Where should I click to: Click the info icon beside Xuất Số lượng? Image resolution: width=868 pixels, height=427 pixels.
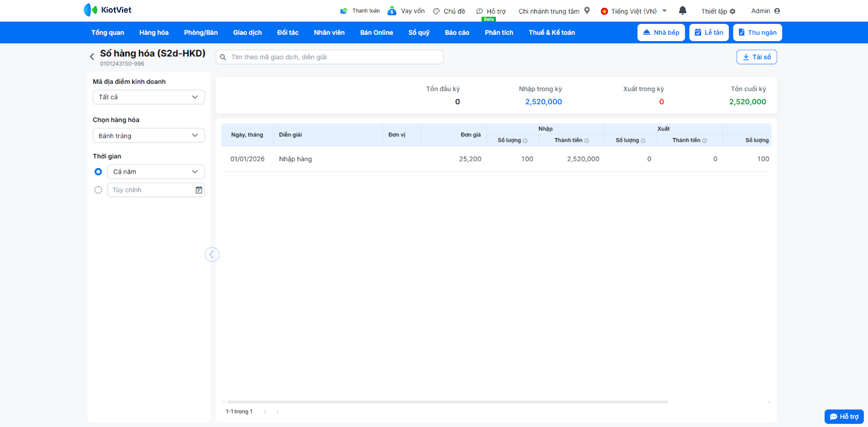click(643, 141)
